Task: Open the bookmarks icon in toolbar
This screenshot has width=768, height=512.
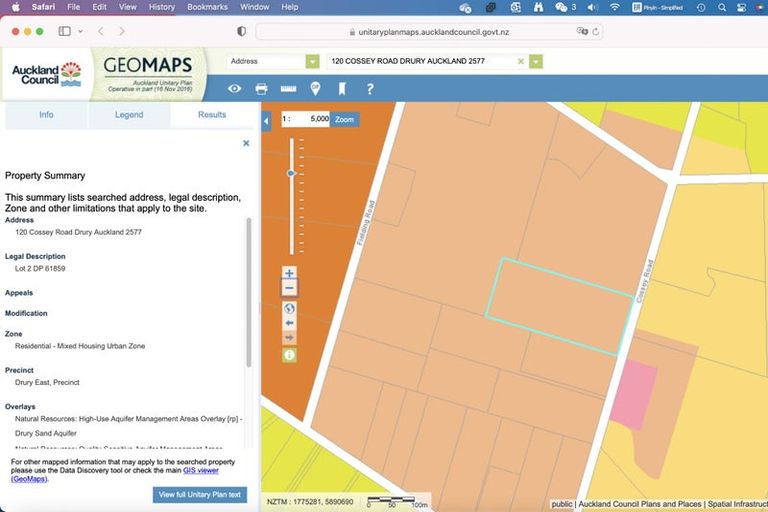Action: click(342, 89)
